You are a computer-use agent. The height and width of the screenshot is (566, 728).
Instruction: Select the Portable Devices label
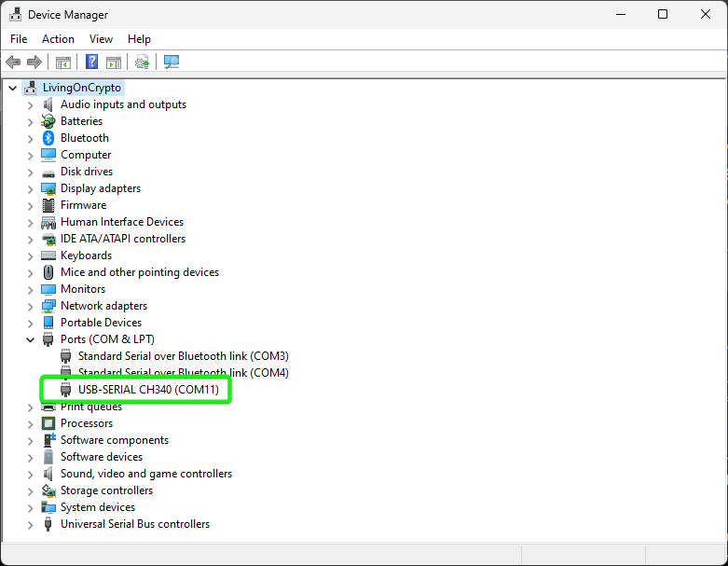pyautogui.click(x=102, y=323)
